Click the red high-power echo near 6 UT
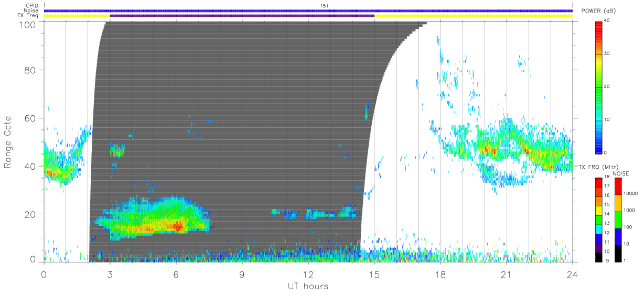Image resolution: width=644 pixels, height=297 pixels. pyautogui.click(x=177, y=226)
